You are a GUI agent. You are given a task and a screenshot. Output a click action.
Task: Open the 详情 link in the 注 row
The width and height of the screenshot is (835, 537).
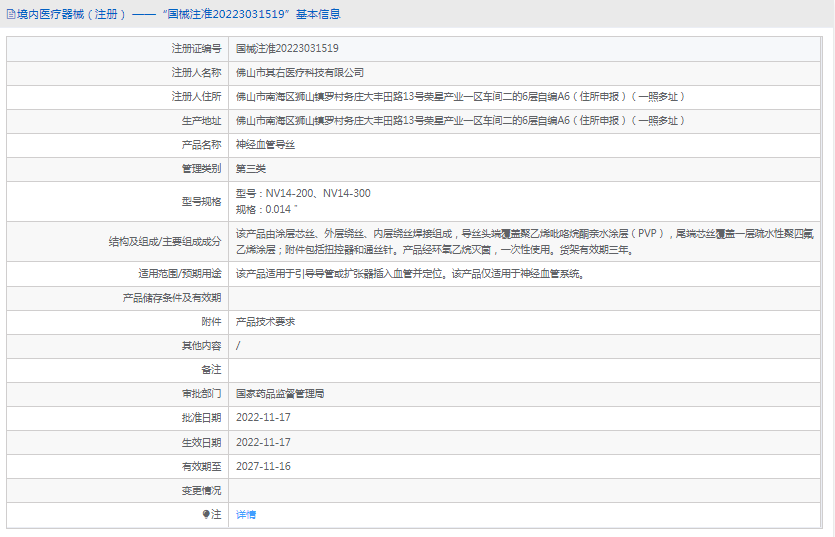click(x=246, y=515)
